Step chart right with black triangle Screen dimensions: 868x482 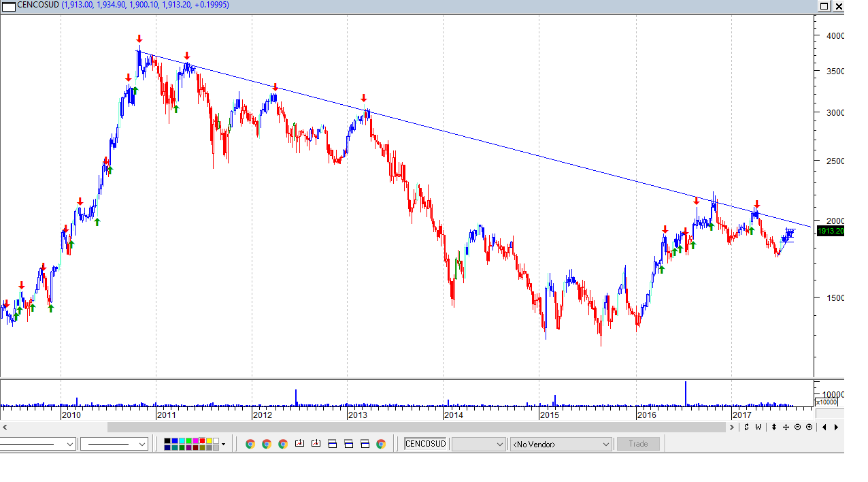836,427
